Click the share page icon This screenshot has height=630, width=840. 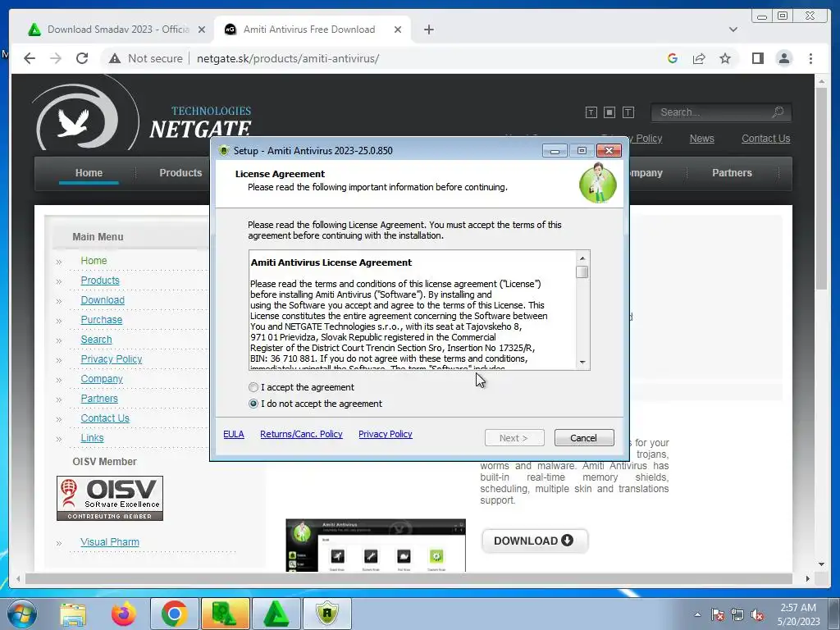tap(699, 58)
